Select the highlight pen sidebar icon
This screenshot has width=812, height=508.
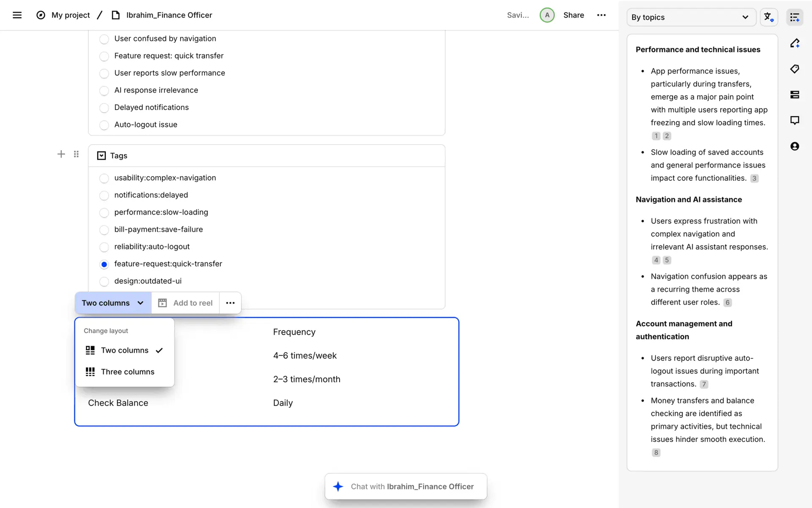[794, 43]
